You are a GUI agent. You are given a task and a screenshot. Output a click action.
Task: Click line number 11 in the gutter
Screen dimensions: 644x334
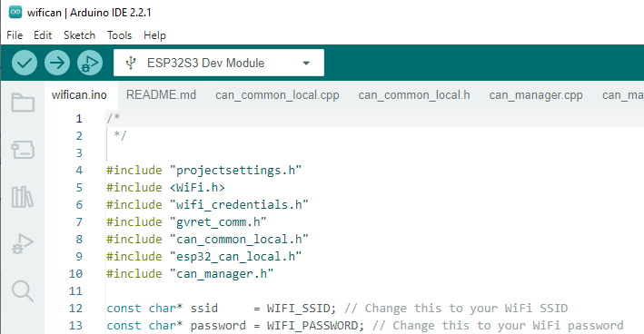75,291
